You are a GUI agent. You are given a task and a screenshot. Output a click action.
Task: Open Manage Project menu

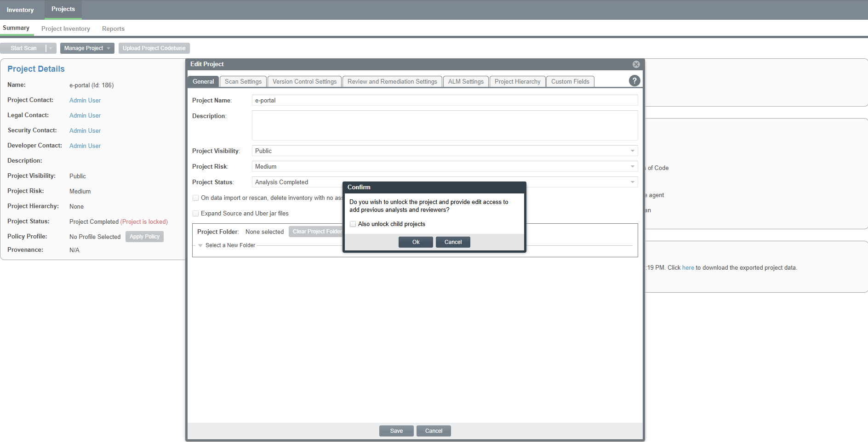[x=87, y=48]
